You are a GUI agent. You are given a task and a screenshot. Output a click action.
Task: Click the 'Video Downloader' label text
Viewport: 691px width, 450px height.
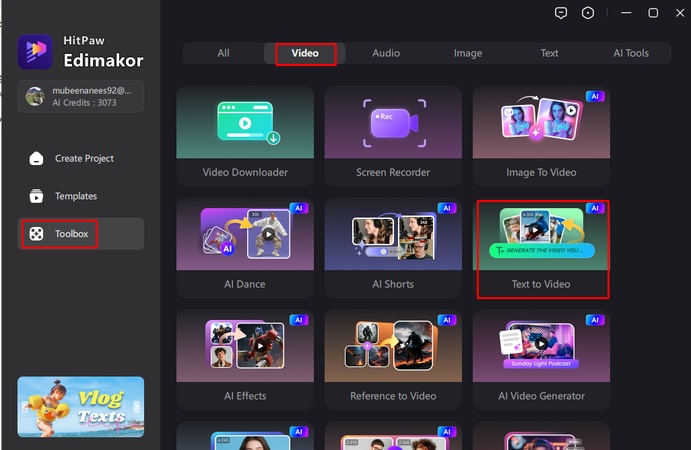tap(245, 172)
